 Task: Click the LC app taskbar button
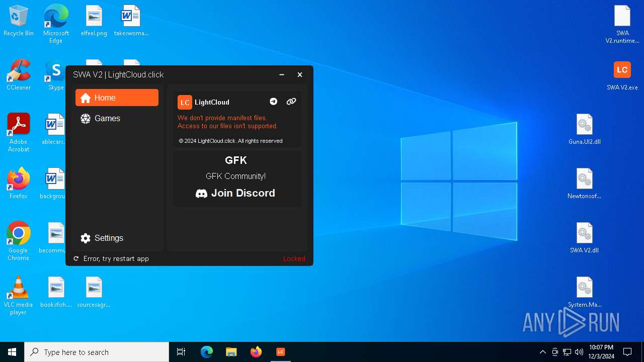pos(280,352)
